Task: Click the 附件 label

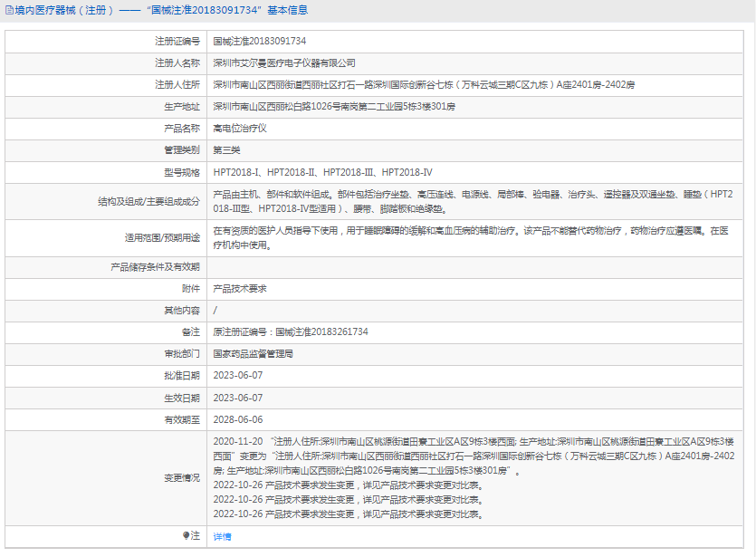Action: [190, 288]
